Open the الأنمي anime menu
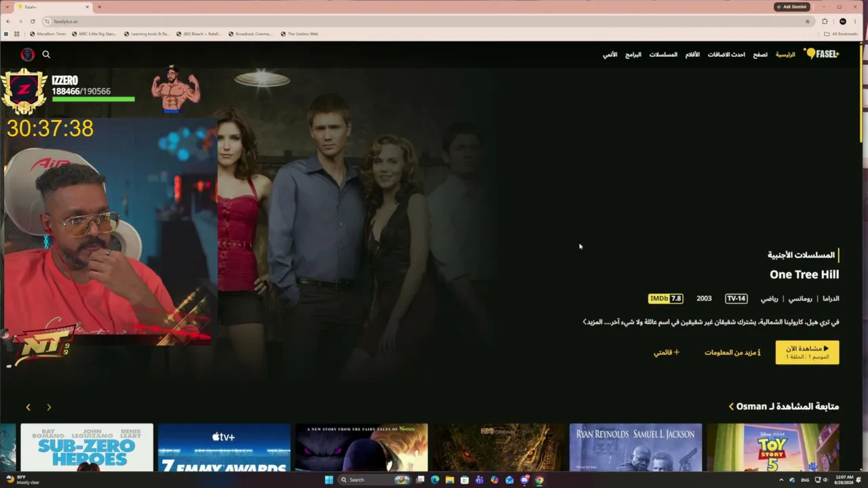 610,54
